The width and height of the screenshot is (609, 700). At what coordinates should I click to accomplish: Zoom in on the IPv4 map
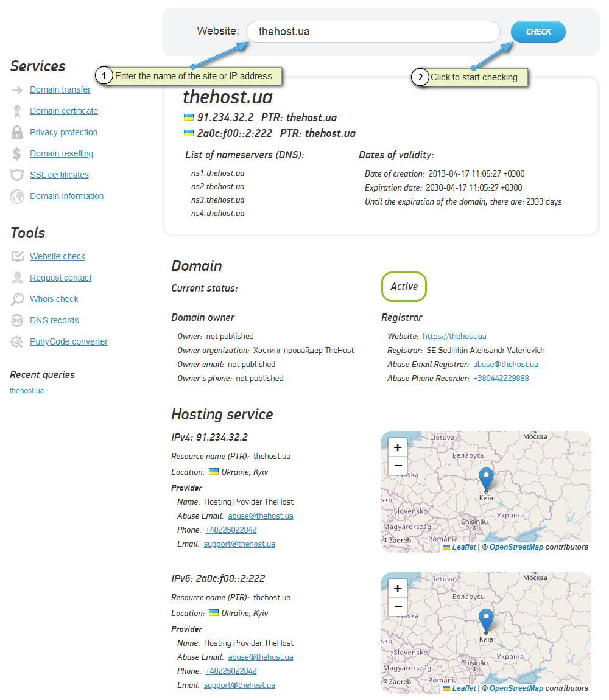(398, 447)
